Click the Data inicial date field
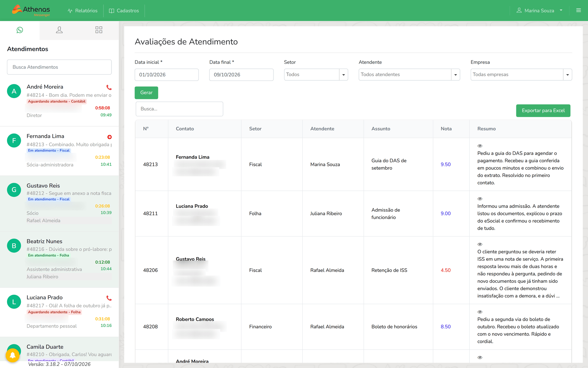 (167, 75)
